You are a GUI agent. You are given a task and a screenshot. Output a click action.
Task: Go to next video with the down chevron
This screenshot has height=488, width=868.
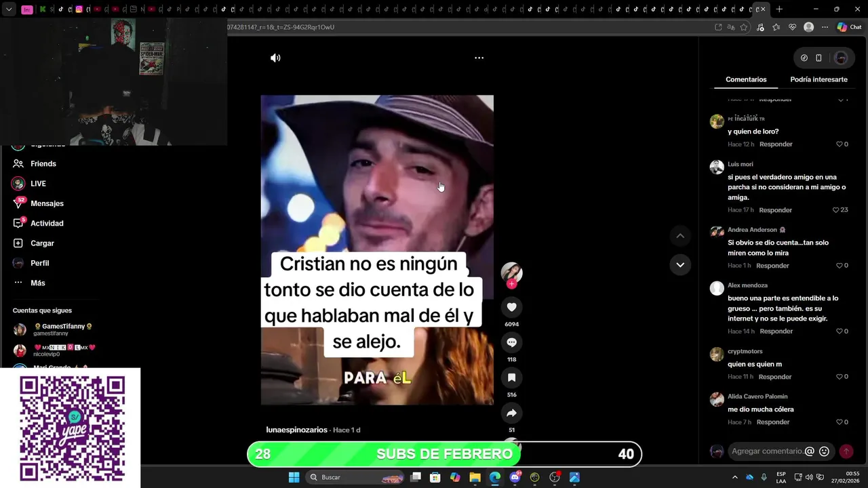[680, 264]
